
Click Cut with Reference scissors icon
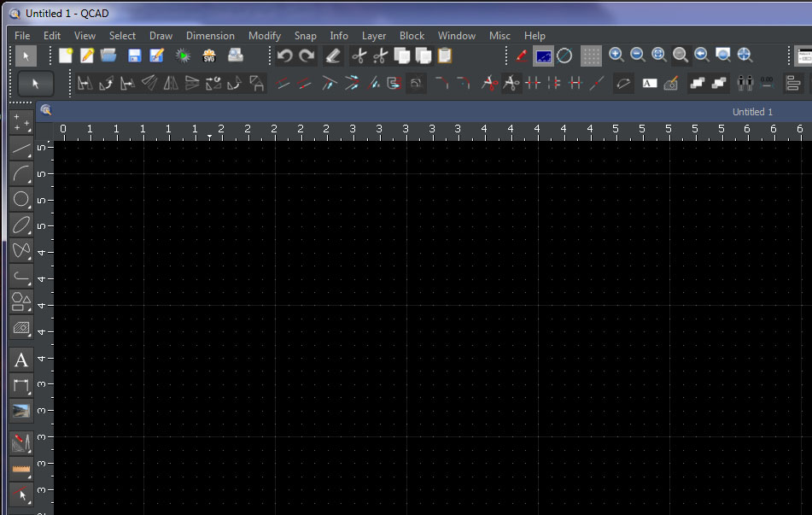(x=381, y=56)
